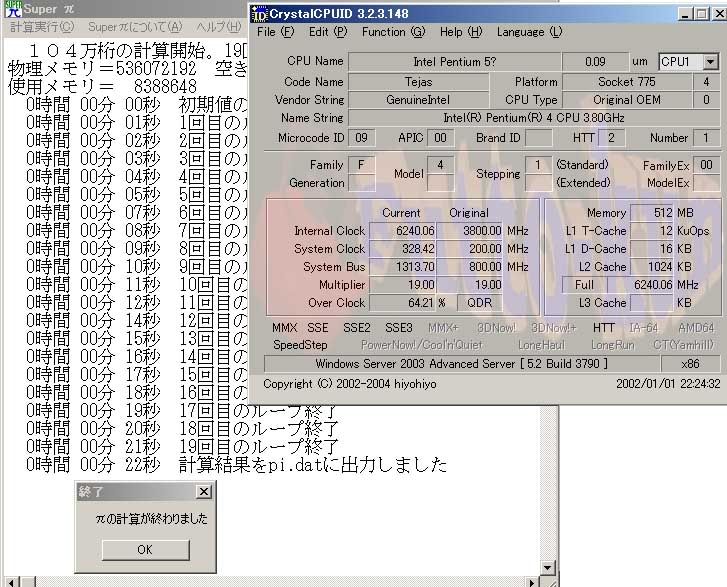The image size is (727, 587).
Task: Open the ヘルプ menu in Super Pi
Action: point(218,27)
